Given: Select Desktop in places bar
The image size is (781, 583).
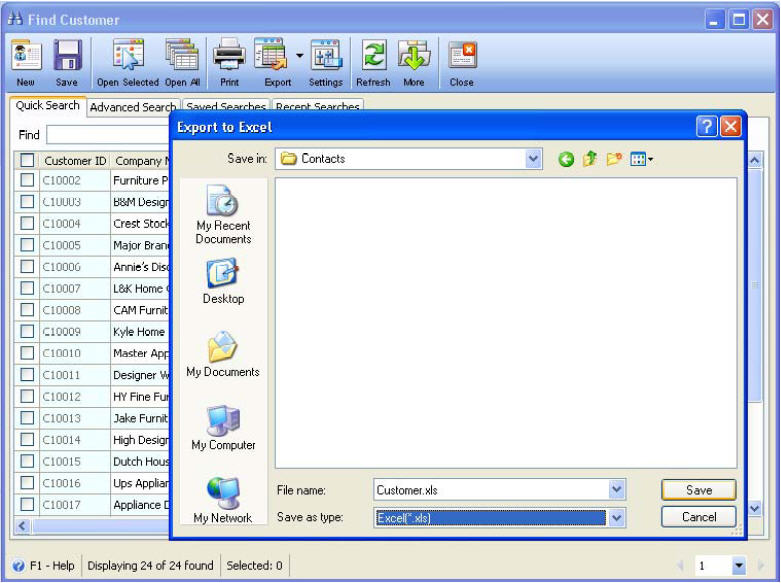Looking at the screenshot, I should click(x=223, y=281).
